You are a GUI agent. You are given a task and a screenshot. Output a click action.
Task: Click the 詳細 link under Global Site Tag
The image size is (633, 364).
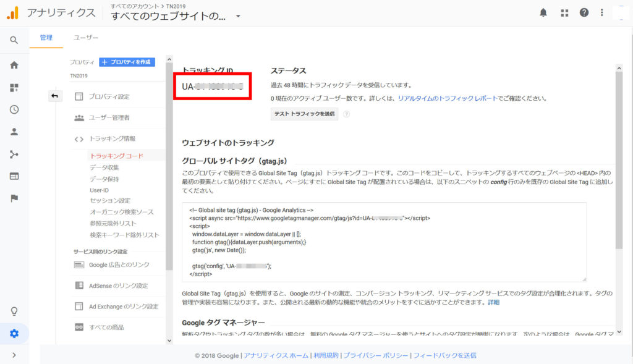coord(493,302)
